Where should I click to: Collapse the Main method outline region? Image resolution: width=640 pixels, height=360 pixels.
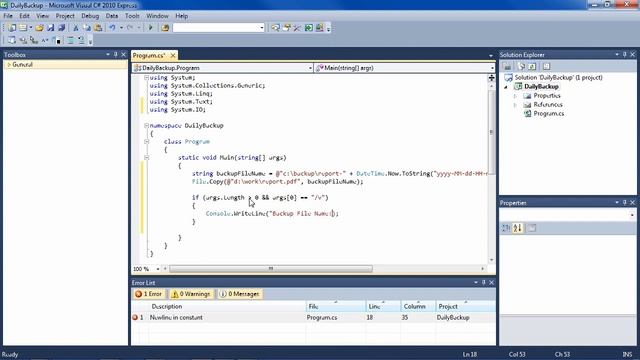pyautogui.click(x=146, y=158)
